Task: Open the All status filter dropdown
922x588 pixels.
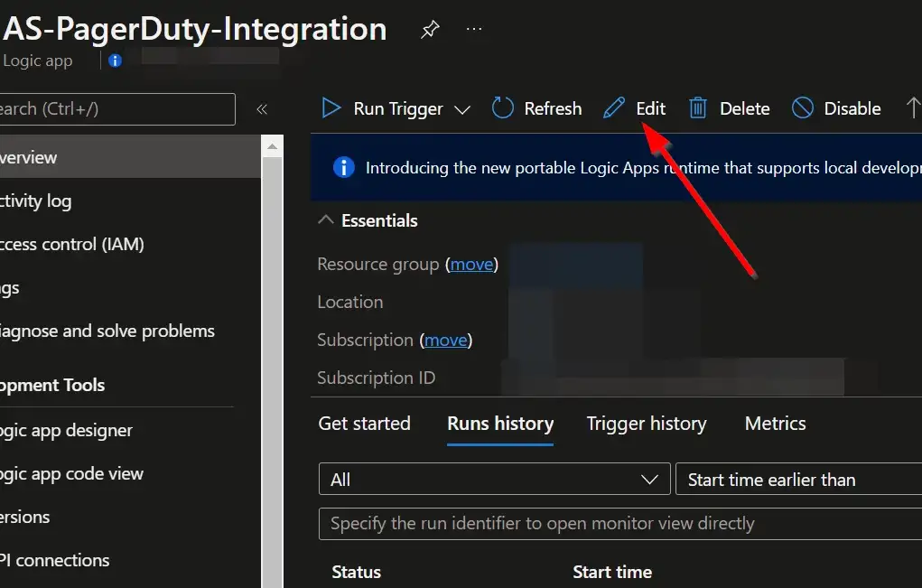Action: coord(494,480)
